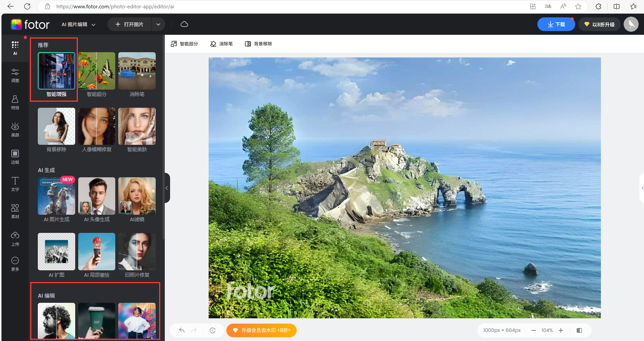Choose the 智能美肤 tool thumbnail

(137, 126)
